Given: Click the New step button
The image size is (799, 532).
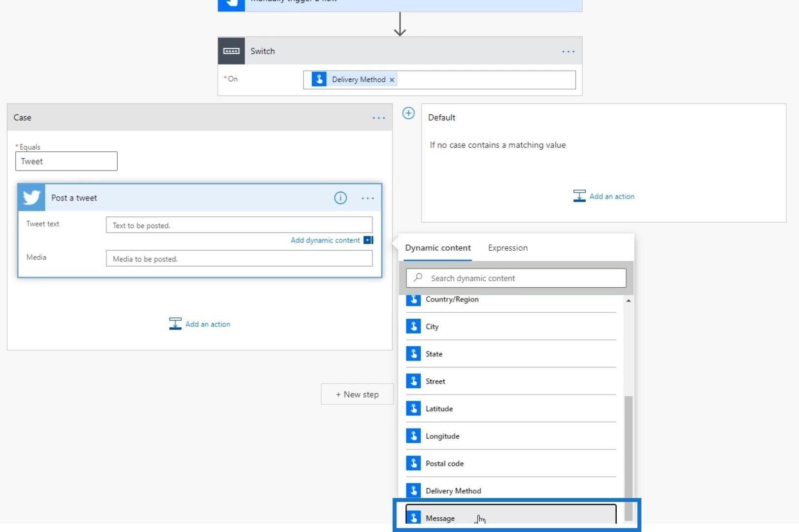Looking at the screenshot, I should tap(357, 394).
